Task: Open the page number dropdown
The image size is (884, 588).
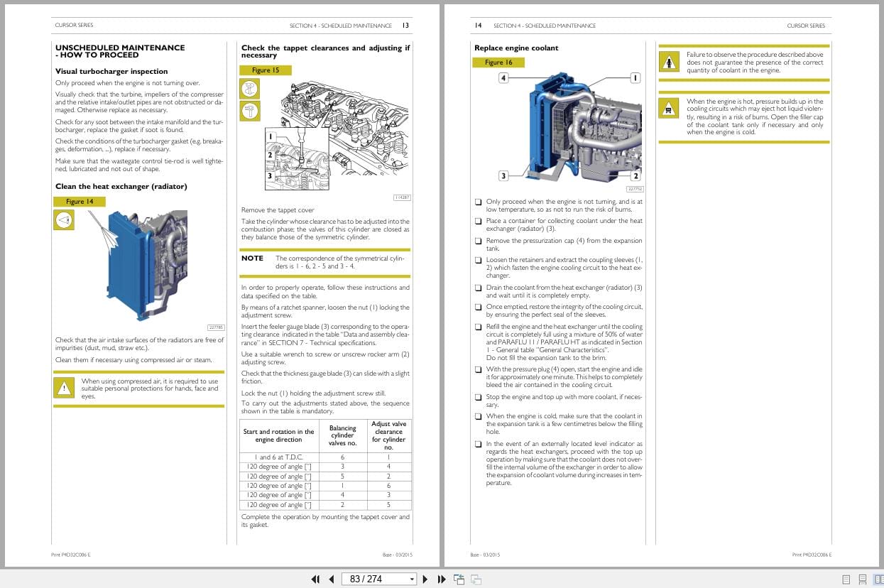Action: point(412,579)
